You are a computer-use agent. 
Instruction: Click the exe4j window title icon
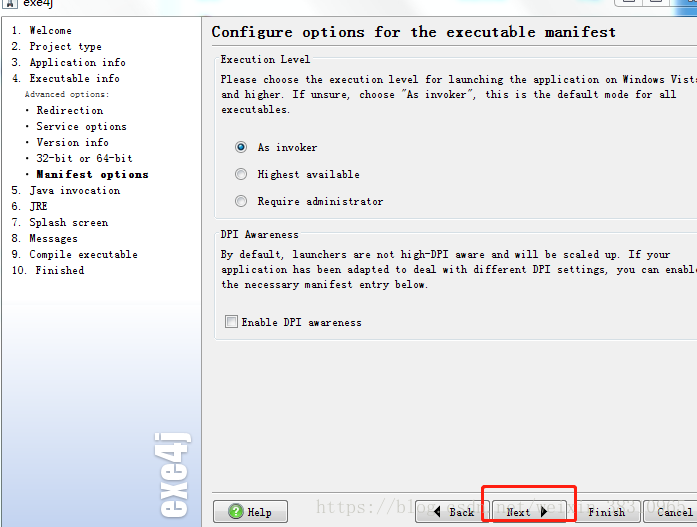(x=8, y=4)
